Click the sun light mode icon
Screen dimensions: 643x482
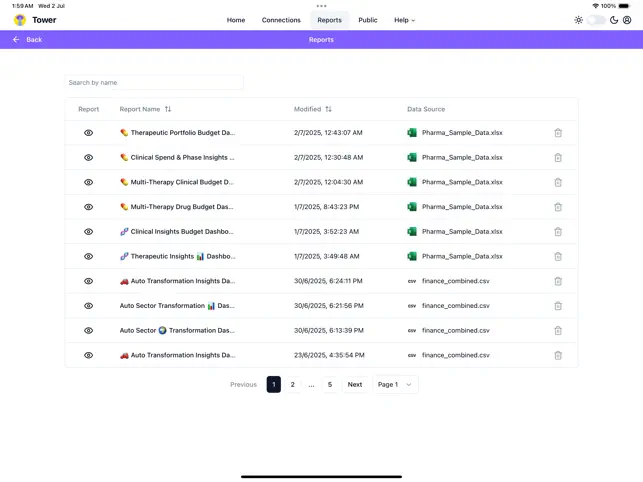coord(578,20)
